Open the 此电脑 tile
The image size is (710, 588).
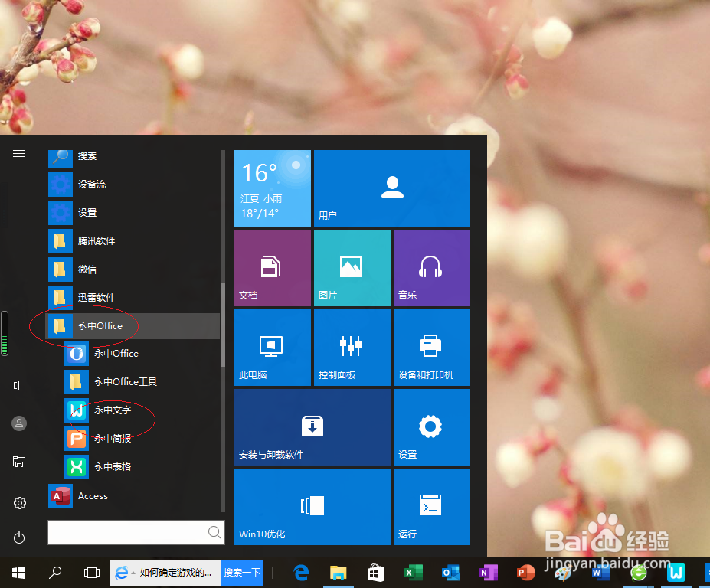point(273,348)
